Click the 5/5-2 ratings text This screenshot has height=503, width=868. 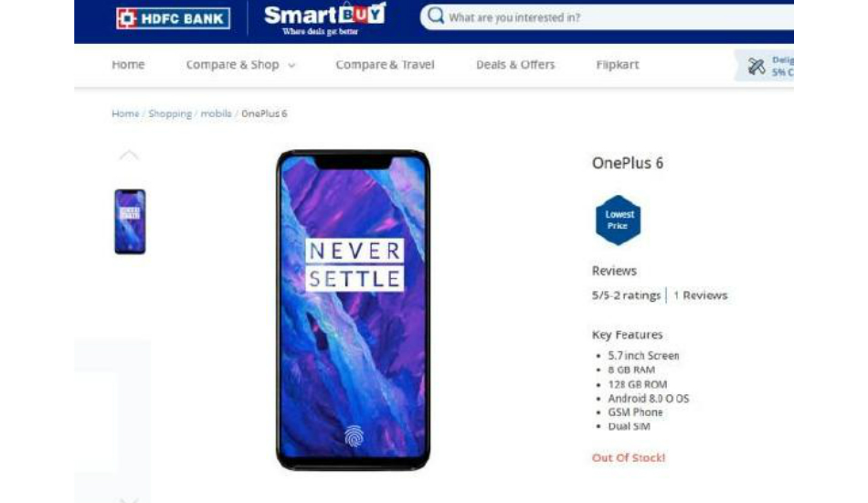[x=626, y=295]
